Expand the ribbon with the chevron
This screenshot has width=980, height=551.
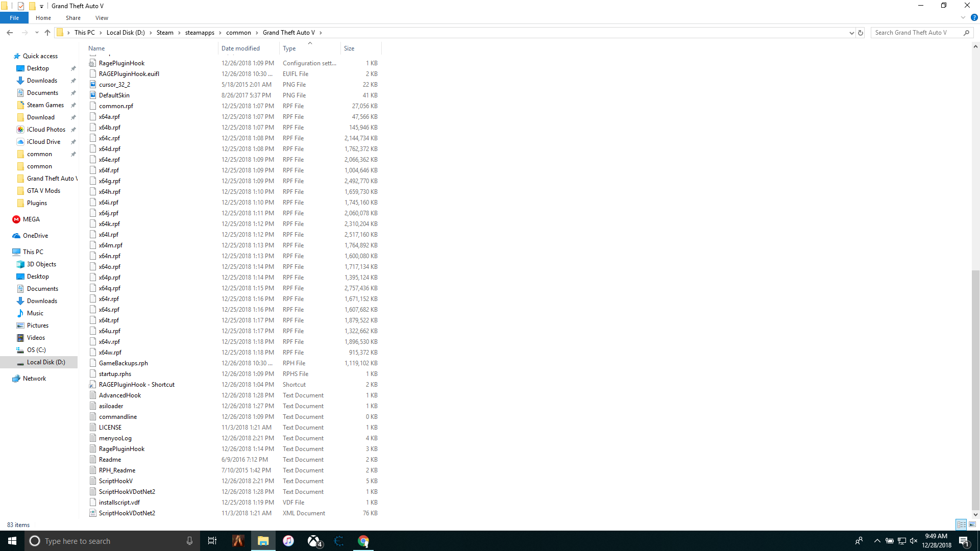point(963,18)
